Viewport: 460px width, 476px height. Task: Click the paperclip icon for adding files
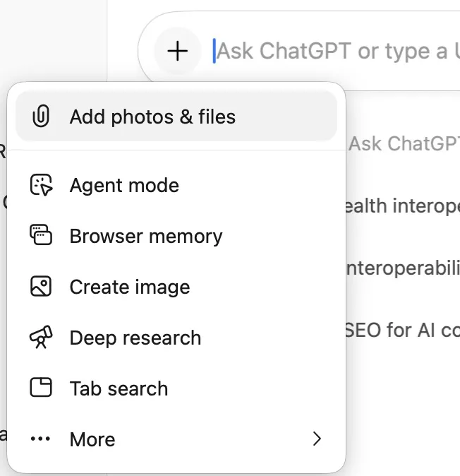41,116
